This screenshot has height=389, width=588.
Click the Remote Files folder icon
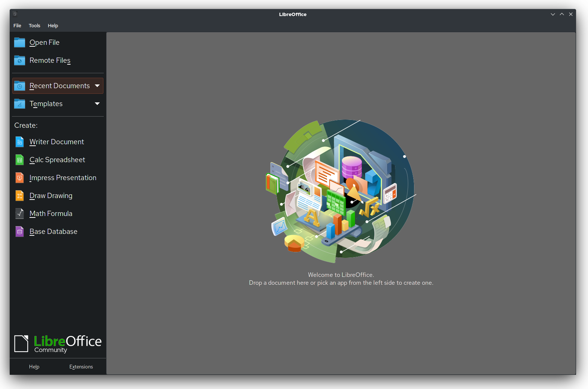[x=19, y=61]
